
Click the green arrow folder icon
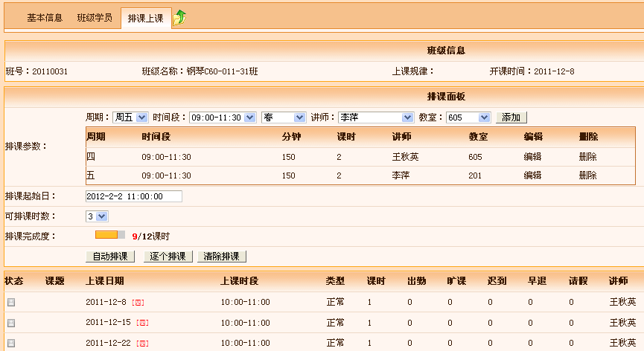[179, 18]
